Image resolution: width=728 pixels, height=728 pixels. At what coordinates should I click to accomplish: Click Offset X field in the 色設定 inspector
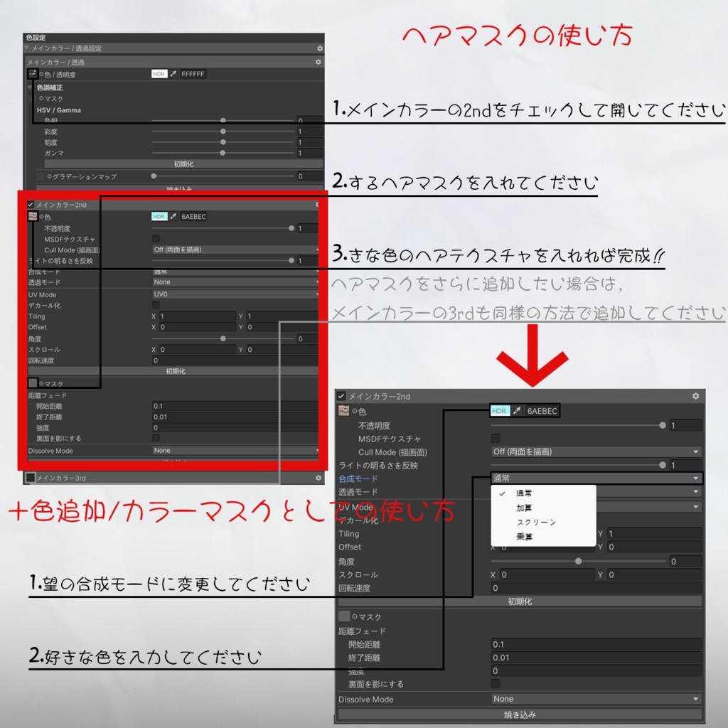[198, 327]
